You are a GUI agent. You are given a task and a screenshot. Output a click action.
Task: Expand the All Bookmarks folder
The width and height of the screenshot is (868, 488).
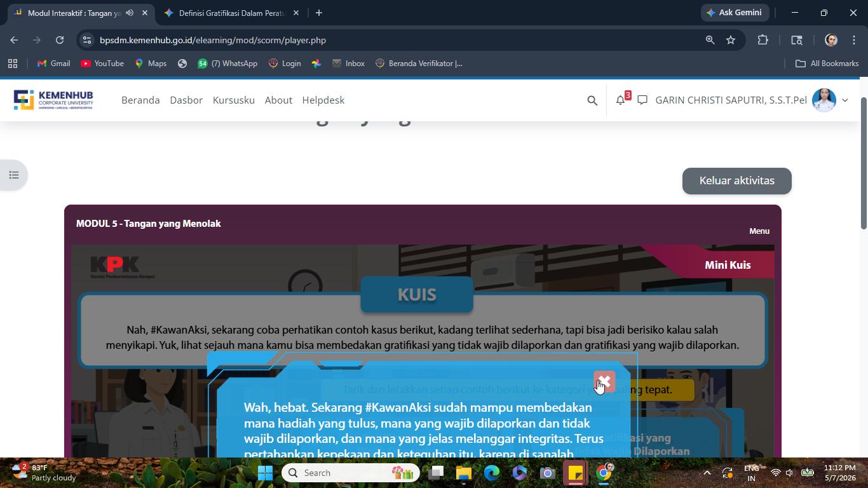827,64
